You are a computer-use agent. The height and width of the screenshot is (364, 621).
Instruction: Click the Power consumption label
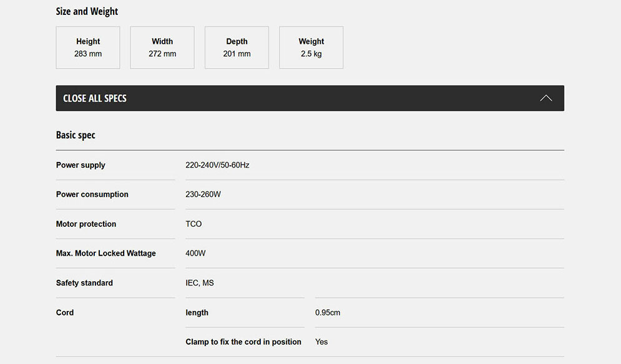click(92, 194)
